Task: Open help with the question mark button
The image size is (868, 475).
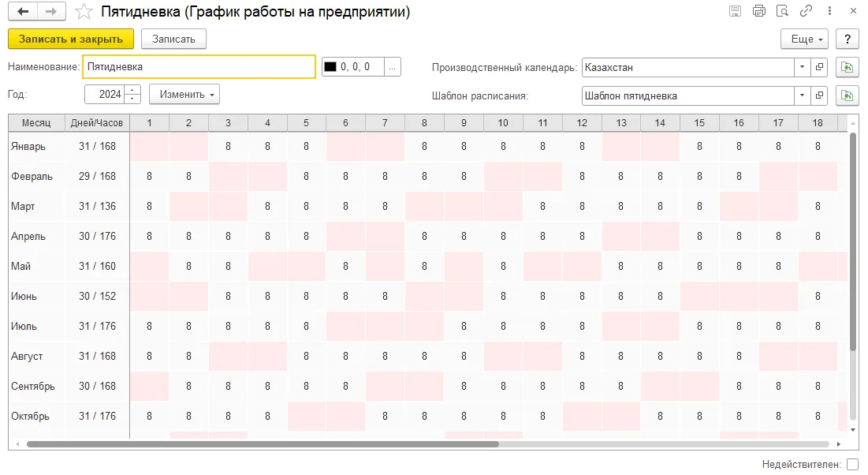Action: point(848,39)
